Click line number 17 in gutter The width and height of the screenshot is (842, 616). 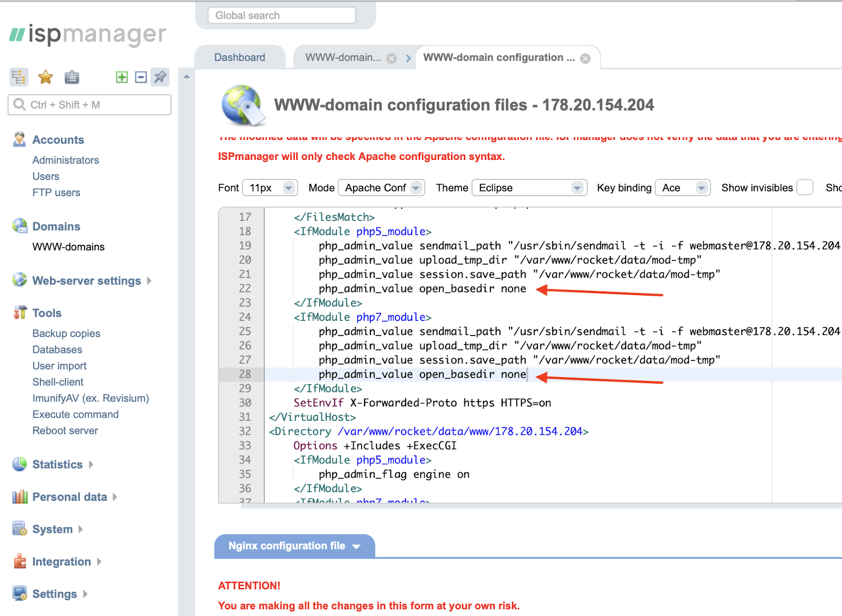245,217
